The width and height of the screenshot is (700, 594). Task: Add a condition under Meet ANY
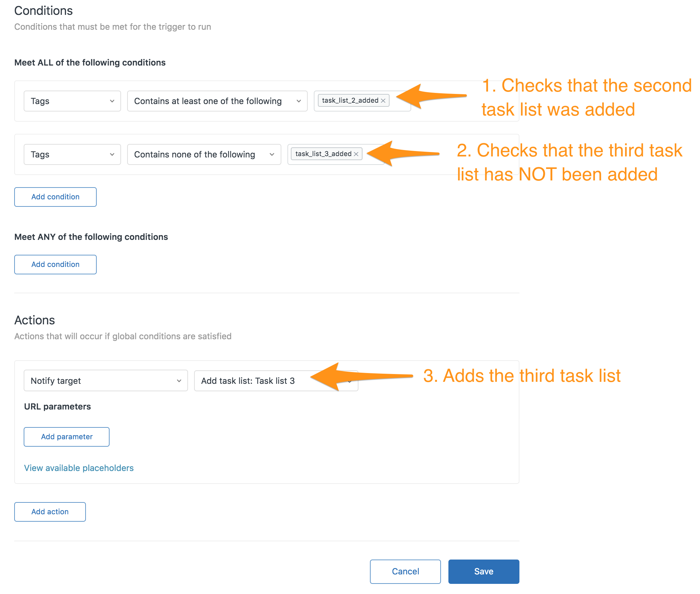(x=55, y=265)
